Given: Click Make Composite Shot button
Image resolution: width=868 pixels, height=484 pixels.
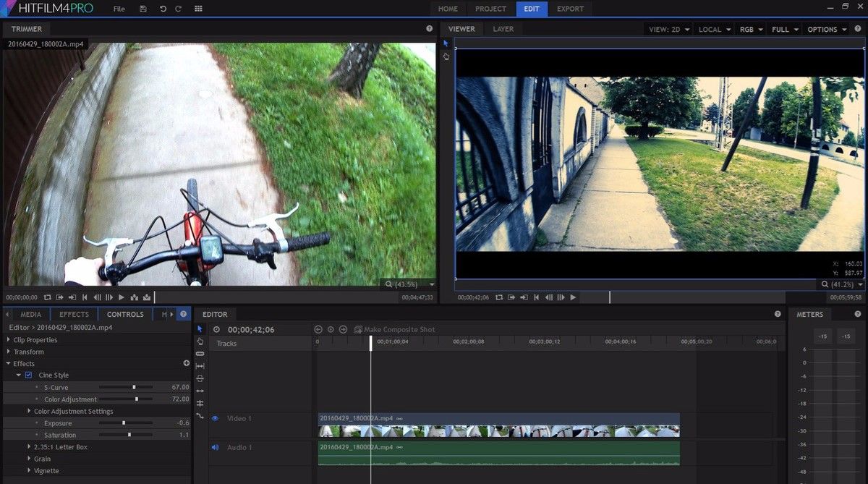Looking at the screenshot, I should [x=394, y=329].
